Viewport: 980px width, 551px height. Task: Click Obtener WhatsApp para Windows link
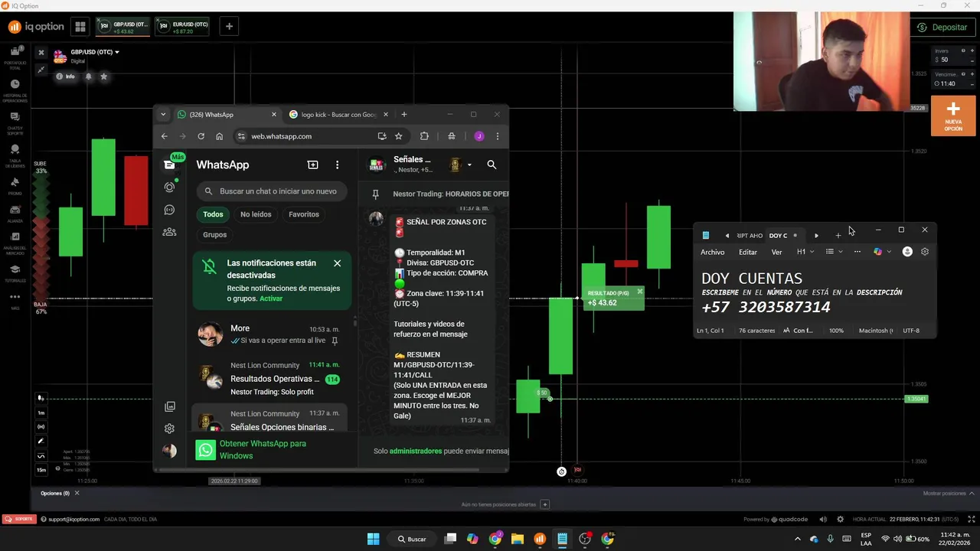(263, 449)
